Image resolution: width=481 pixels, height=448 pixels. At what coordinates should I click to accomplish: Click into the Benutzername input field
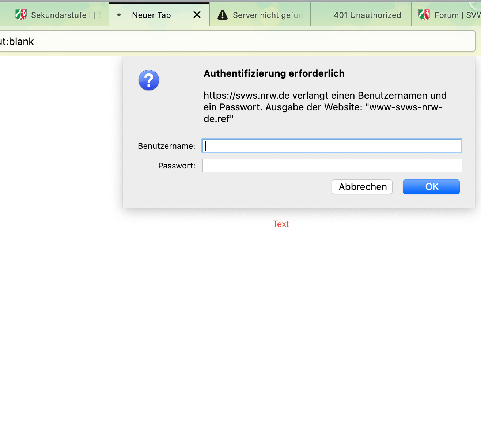tap(332, 146)
